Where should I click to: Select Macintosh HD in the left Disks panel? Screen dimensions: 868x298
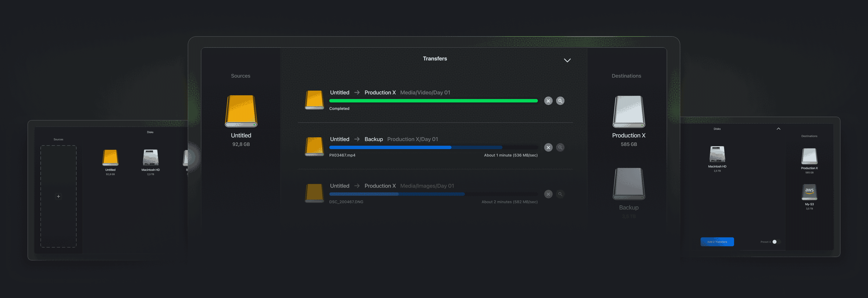pyautogui.click(x=150, y=158)
